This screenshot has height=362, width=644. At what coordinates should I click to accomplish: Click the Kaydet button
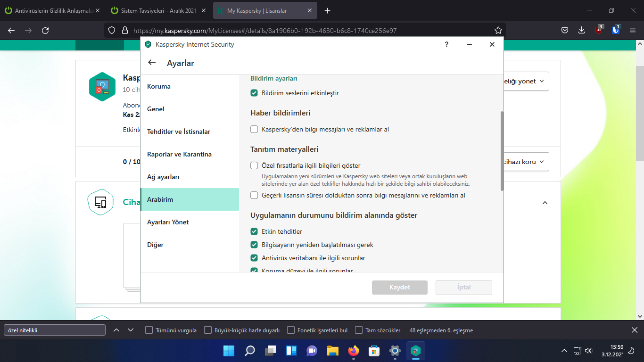[x=400, y=288]
